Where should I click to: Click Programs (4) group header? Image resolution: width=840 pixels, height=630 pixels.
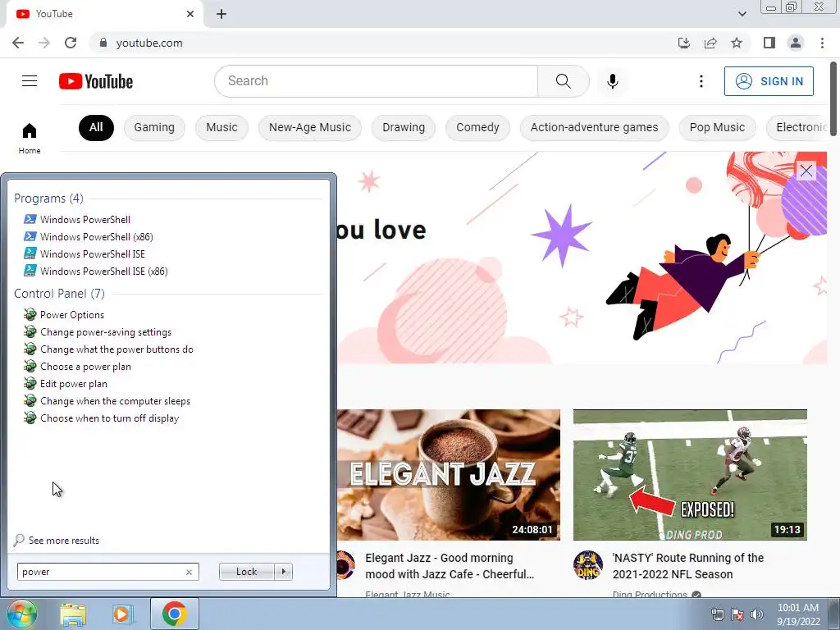48,199
